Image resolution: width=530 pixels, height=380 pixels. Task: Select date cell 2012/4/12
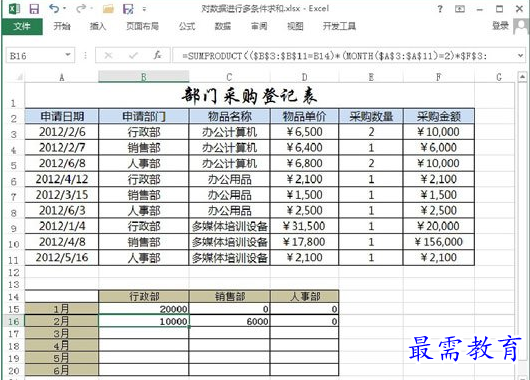[x=62, y=179]
